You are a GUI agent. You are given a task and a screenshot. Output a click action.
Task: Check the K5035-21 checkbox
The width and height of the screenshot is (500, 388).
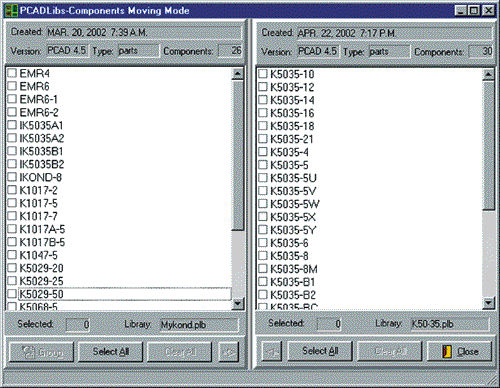[263, 139]
